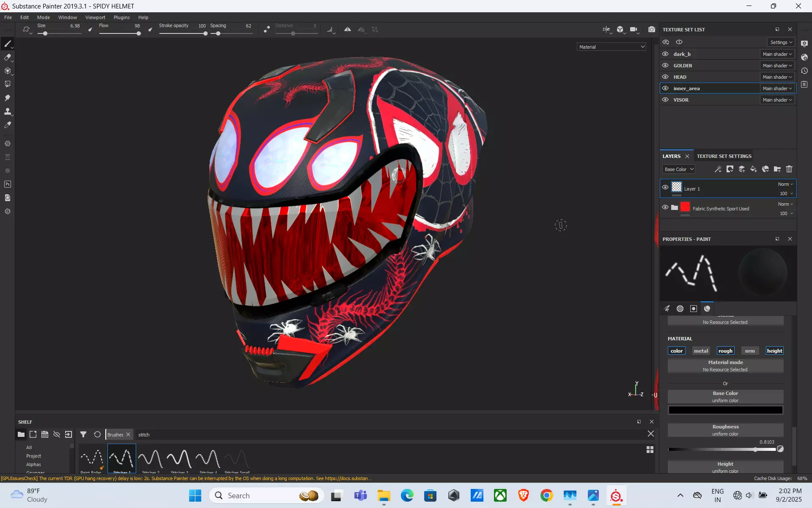Screen dimensions: 812x508
Task: Switch 3D/2D view mode icon
Action: 607,30
